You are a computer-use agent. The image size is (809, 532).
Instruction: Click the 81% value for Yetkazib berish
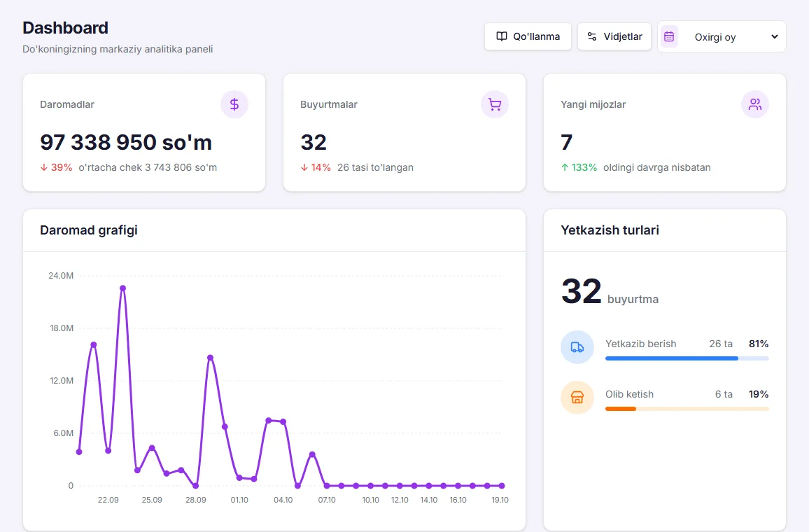click(759, 344)
